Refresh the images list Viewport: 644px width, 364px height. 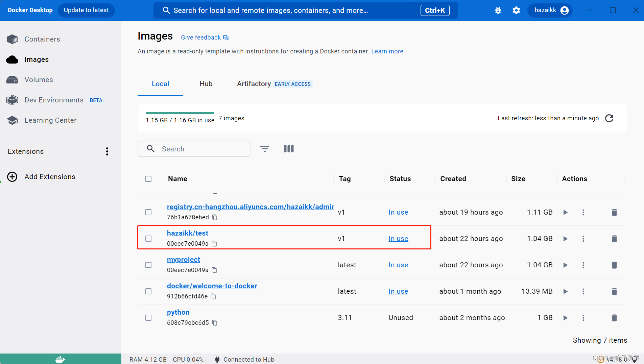(609, 118)
